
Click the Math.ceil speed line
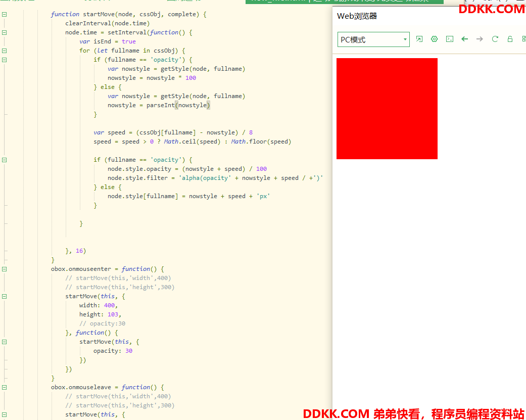pyautogui.click(x=192, y=142)
